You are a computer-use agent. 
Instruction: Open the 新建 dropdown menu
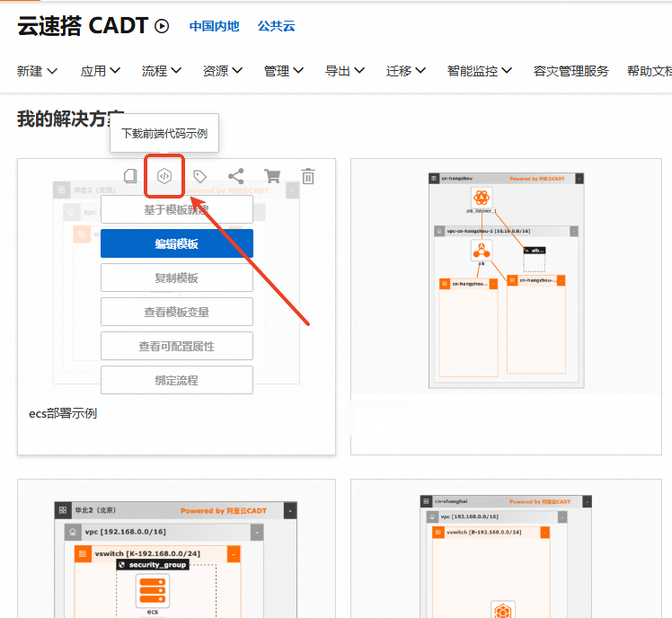37,71
